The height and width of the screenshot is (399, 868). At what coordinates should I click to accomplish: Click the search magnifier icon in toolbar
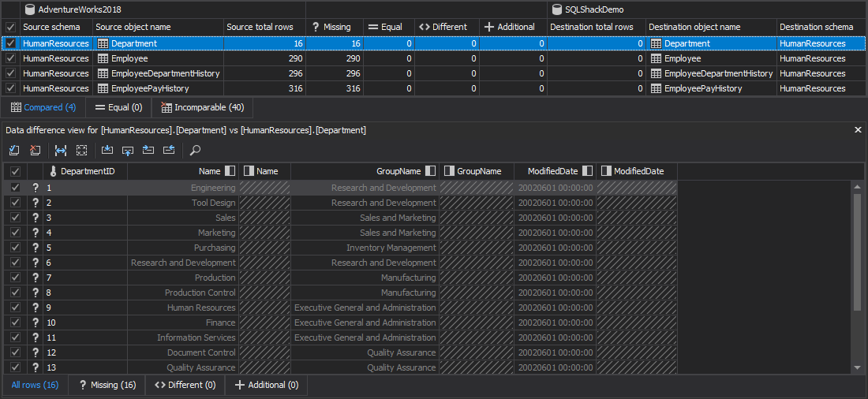tap(195, 150)
